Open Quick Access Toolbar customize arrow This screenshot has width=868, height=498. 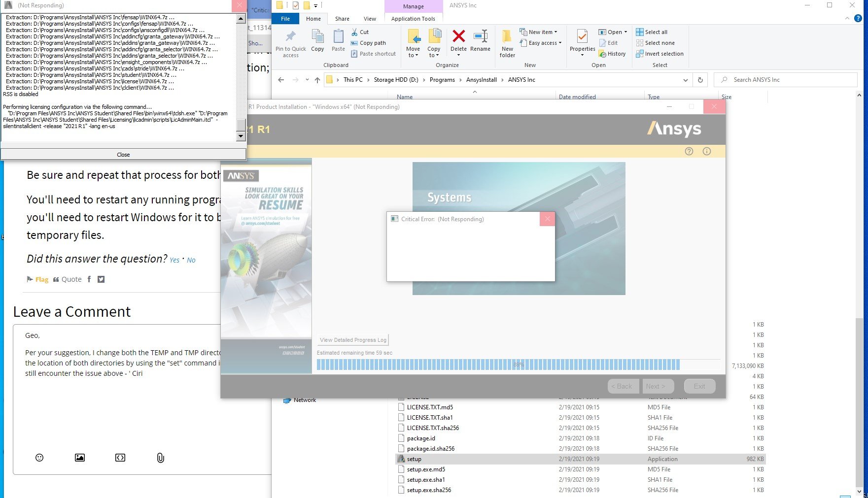click(x=316, y=6)
